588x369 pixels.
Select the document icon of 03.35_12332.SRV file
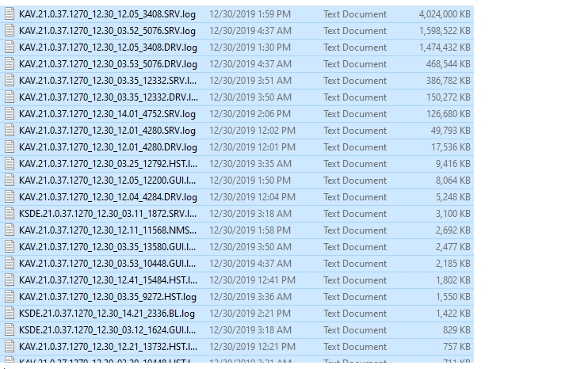coord(10,81)
